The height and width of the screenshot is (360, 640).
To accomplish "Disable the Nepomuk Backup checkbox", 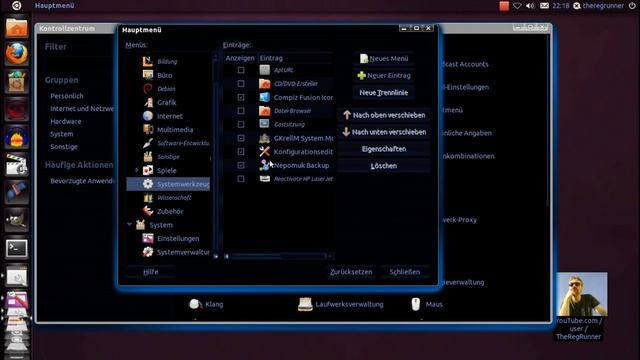I will pyautogui.click(x=241, y=165).
